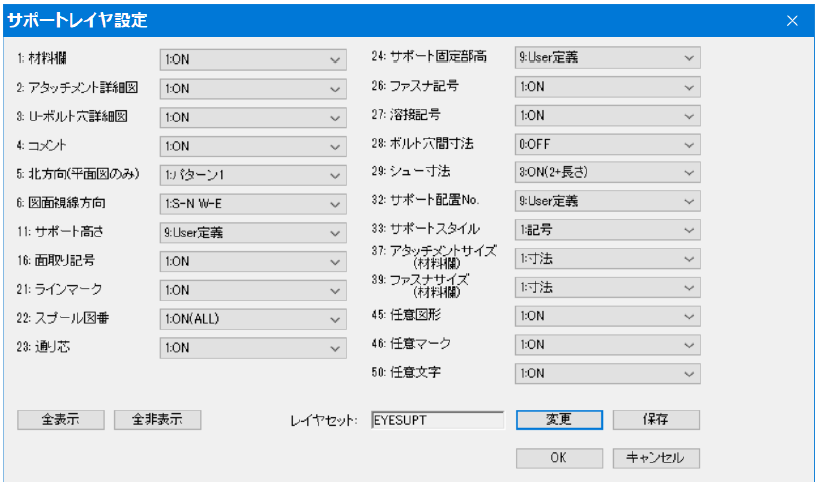Click the 全非表示 button
Screen dimensions: 817x486
[157, 420]
